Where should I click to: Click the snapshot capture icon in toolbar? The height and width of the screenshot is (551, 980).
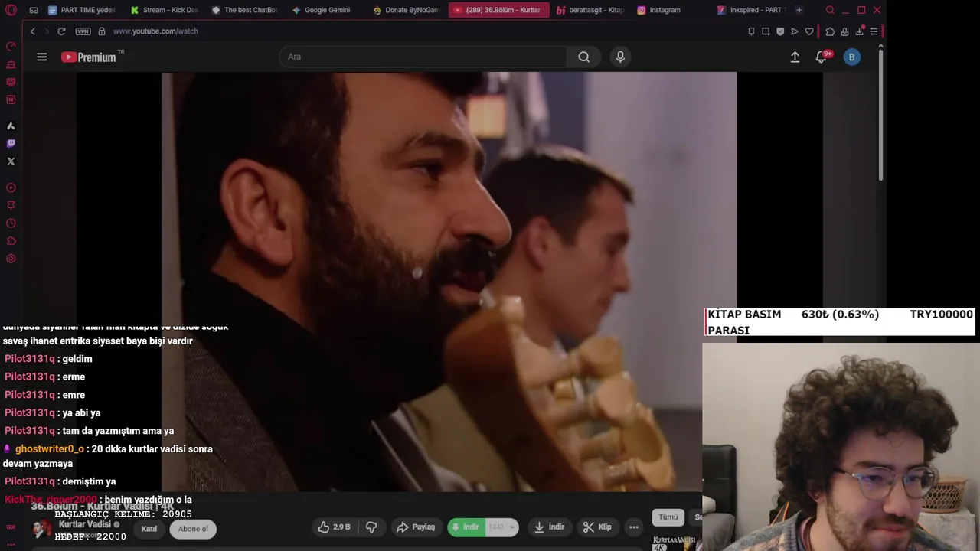click(766, 31)
